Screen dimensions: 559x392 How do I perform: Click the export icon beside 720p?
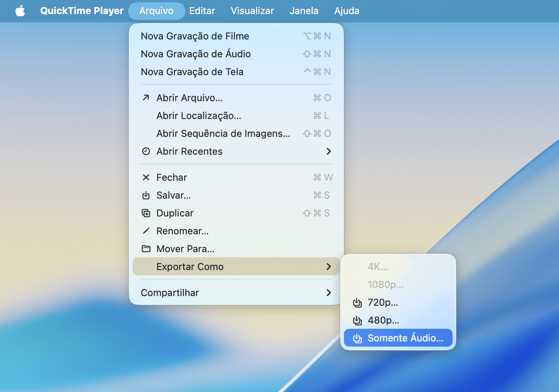pyautogui.click(x=357, y=303)
